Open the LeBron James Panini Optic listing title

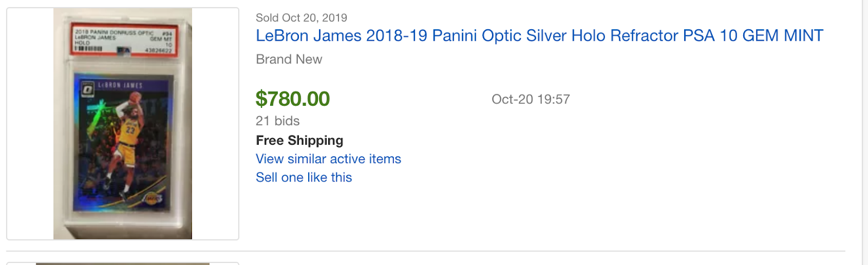(539, 36)
